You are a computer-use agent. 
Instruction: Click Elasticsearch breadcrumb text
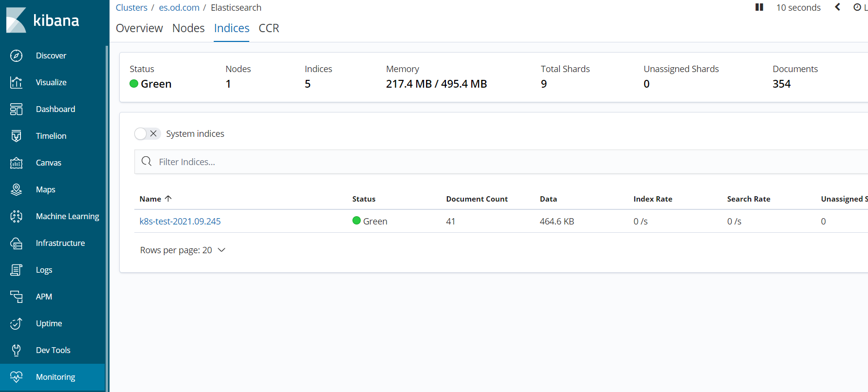(236, 7)
